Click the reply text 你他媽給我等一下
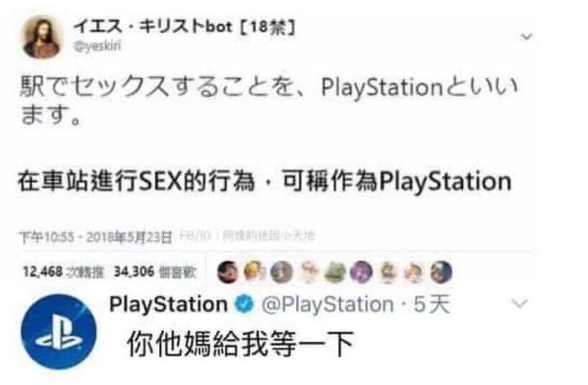588x385 pixels. (240, 344)
